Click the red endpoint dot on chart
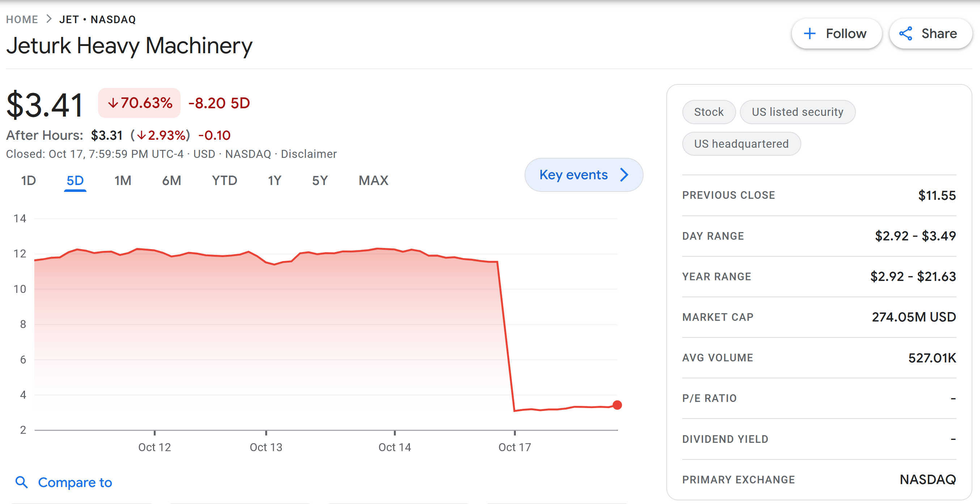Screen dimensions: 980x504 click(617, 405)
